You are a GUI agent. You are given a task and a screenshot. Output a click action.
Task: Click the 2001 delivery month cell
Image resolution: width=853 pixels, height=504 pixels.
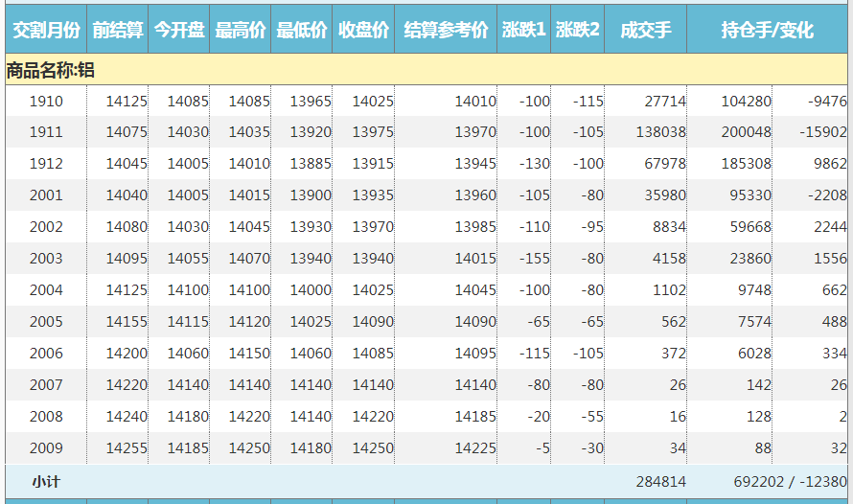pyautogui.click(x=46, y=195)
